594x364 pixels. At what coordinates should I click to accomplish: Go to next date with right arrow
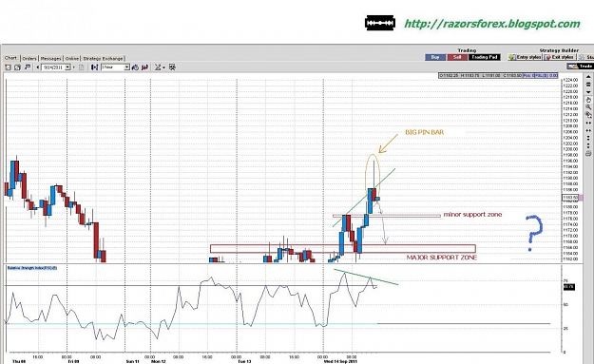(x=74, y=67)
